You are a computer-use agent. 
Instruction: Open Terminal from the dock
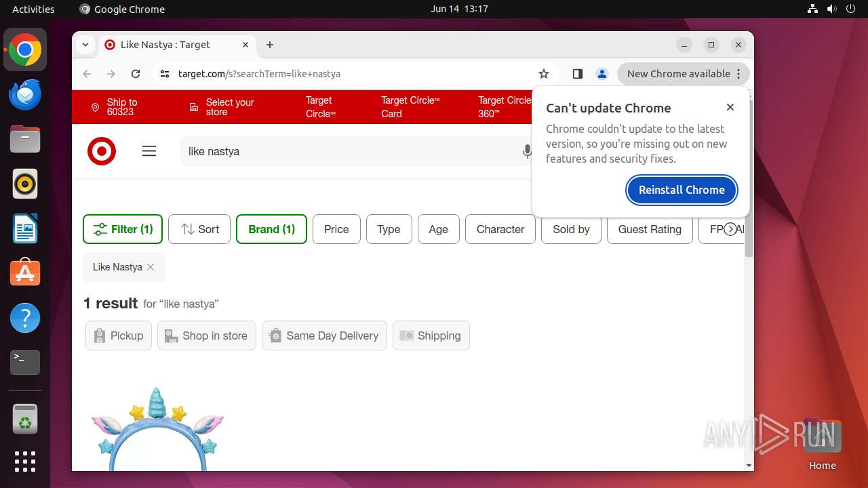pos(25,363)
